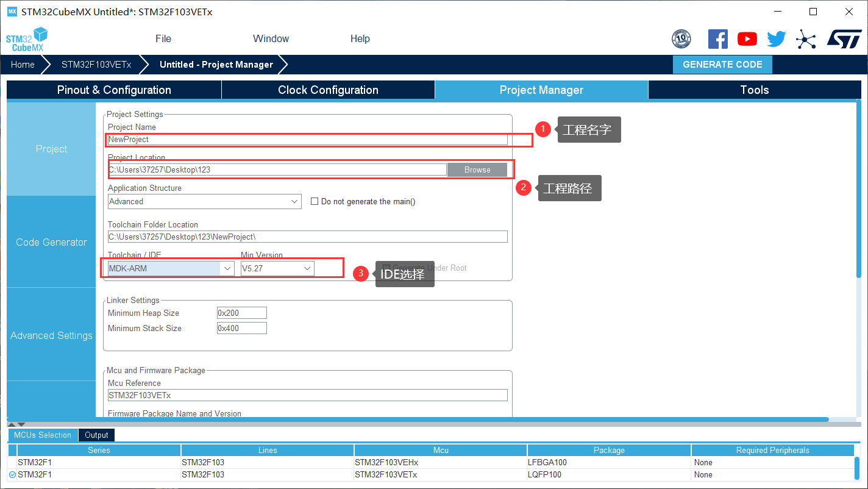The image size is (868, 489).
Task: Select the Project side section
Action: (x=51, y=149)
